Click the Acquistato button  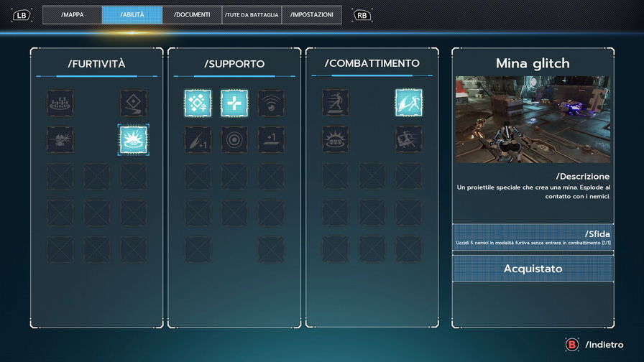coord(533,269)
